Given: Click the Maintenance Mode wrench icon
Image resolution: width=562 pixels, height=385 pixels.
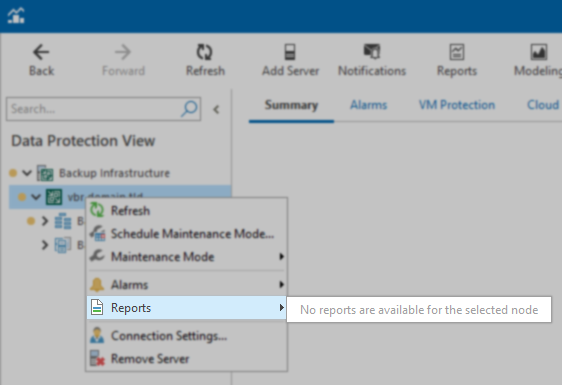Looking at the screenshot, I should point(97,256).
